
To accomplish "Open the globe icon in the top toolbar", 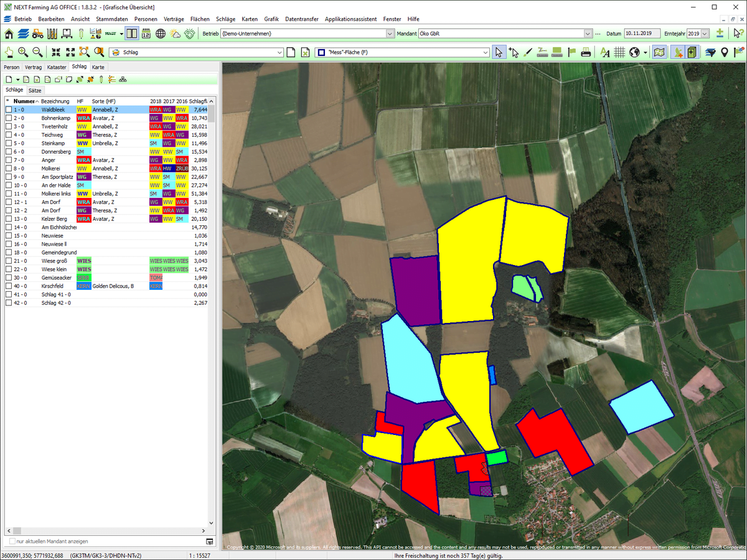I will [x=161, y=33].
